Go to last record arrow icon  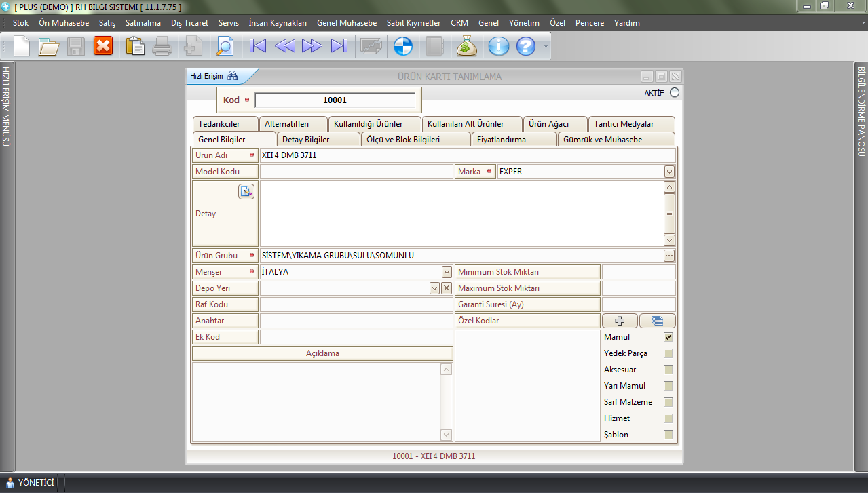339,46
